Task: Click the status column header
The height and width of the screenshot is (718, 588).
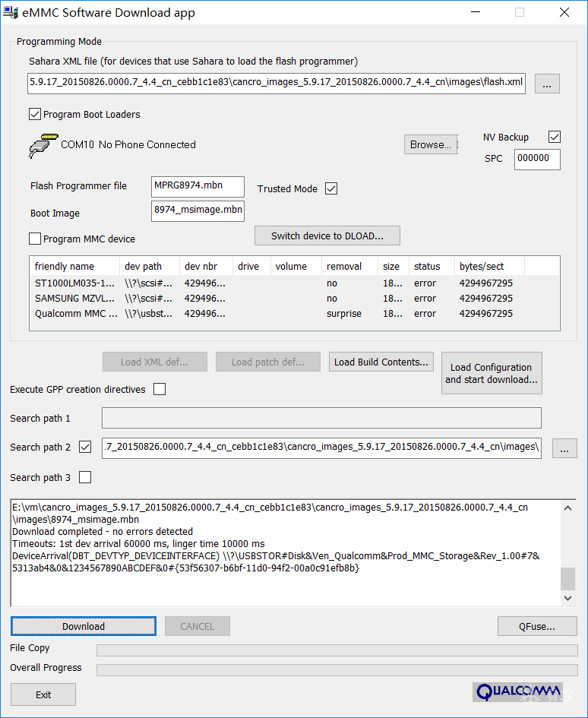Action: tap(432, 266)
